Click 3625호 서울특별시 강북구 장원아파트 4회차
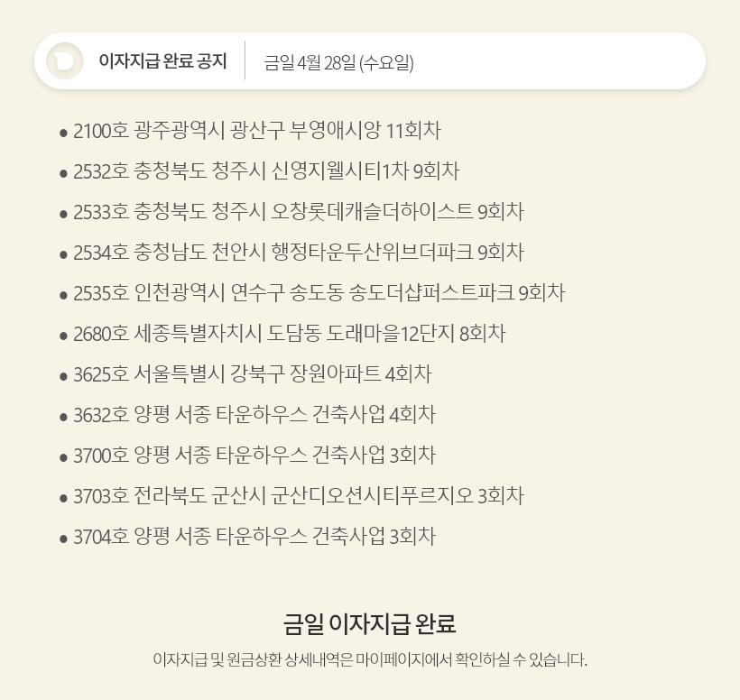Viewport: 740px width, 700px height. (x=253, y=374)
